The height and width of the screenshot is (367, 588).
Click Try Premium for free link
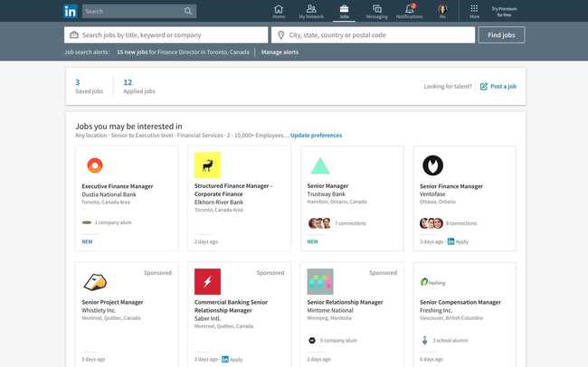click(505, 12)
